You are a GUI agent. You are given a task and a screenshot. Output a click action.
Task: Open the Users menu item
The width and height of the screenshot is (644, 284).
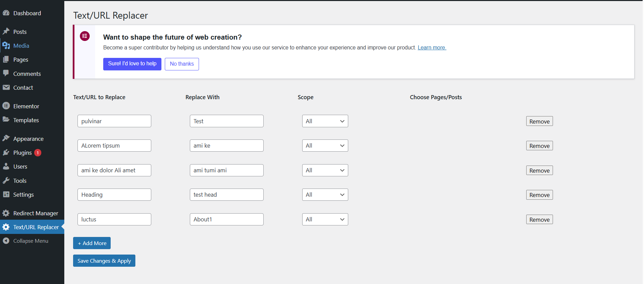20,167
